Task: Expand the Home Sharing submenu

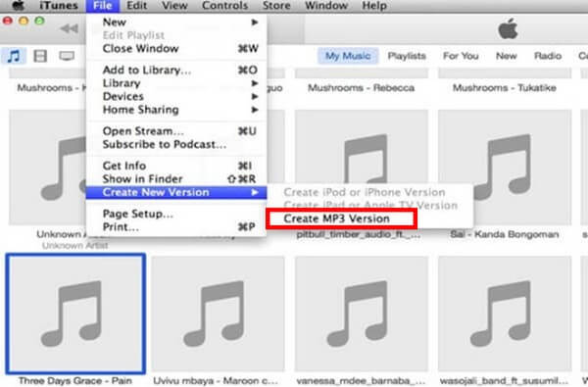Action: point(176,110)
